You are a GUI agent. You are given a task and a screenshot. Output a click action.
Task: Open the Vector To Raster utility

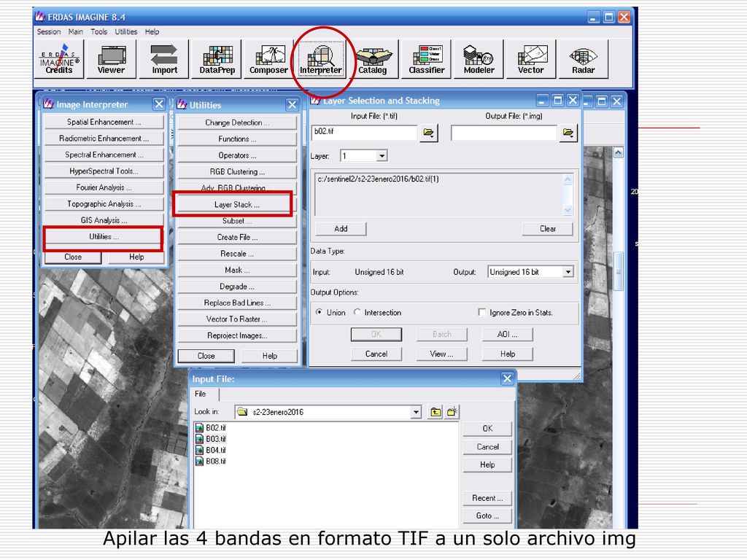coord(237,319)
